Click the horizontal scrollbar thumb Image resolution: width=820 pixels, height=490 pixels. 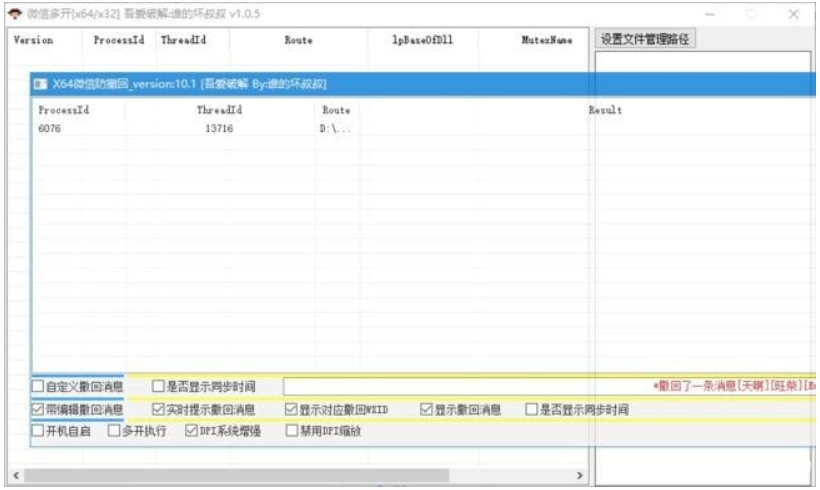click(x=236, y=475)
